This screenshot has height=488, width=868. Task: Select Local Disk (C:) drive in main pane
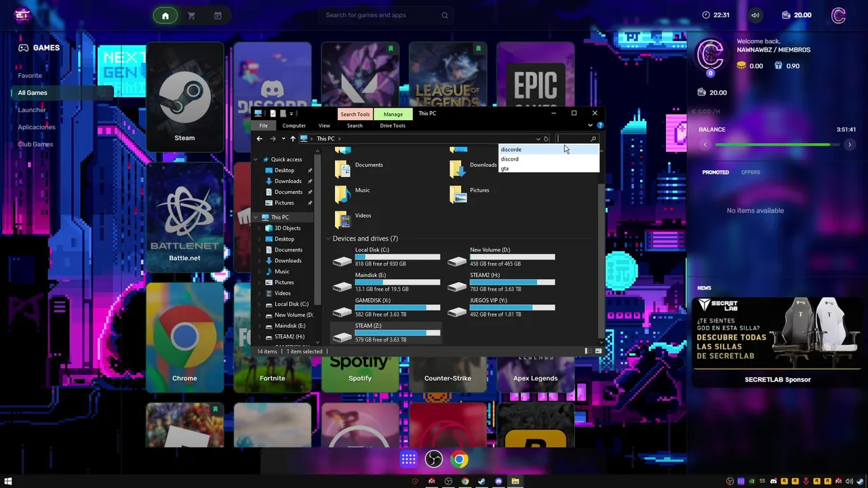point(387,257)
